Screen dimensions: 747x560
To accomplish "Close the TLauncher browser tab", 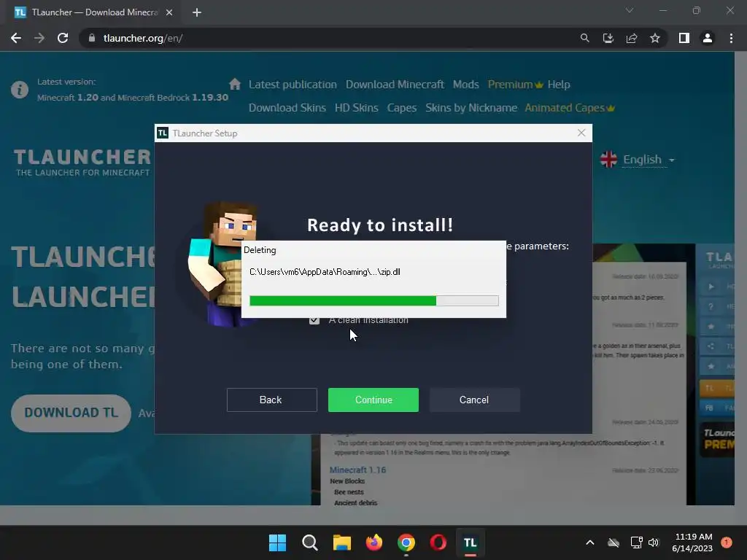I will pyautogui.click(x=169, y=12).
